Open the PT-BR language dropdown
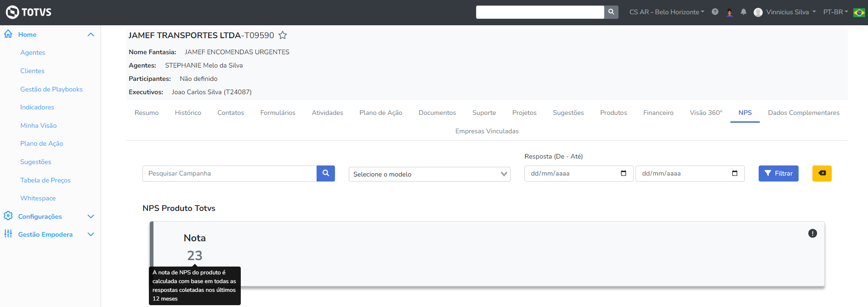868x307 pixels. point(835,12)
